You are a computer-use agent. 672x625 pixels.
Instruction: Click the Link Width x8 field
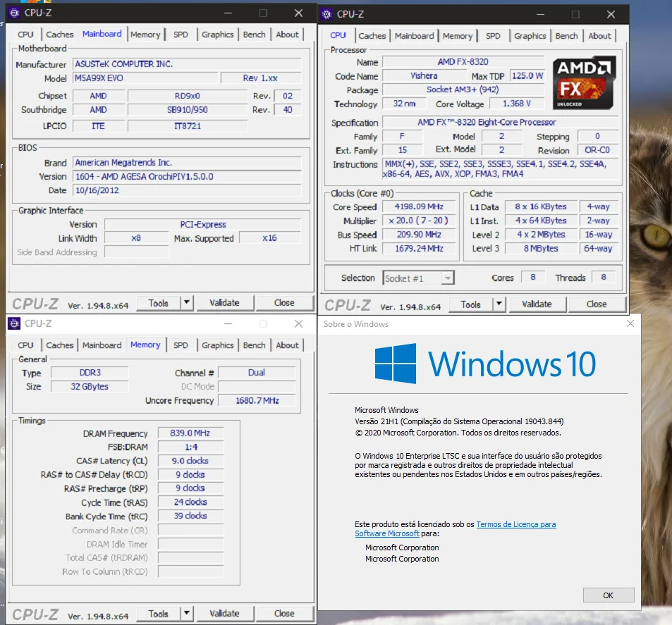[136, 237]
